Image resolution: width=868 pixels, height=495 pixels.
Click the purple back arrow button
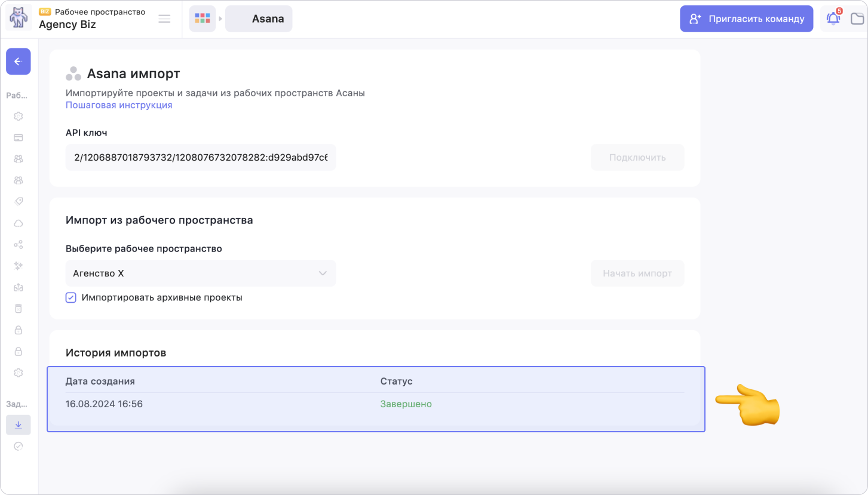click(x=18, y=62)
